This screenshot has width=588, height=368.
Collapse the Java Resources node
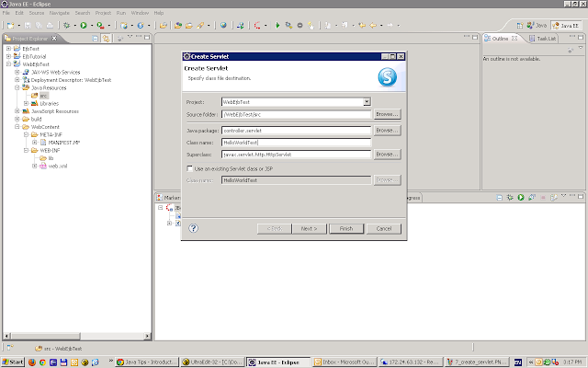(17, 87)
